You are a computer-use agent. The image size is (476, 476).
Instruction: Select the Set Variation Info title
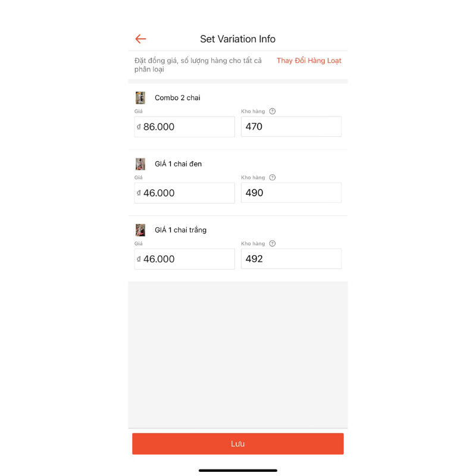(238, 39)
